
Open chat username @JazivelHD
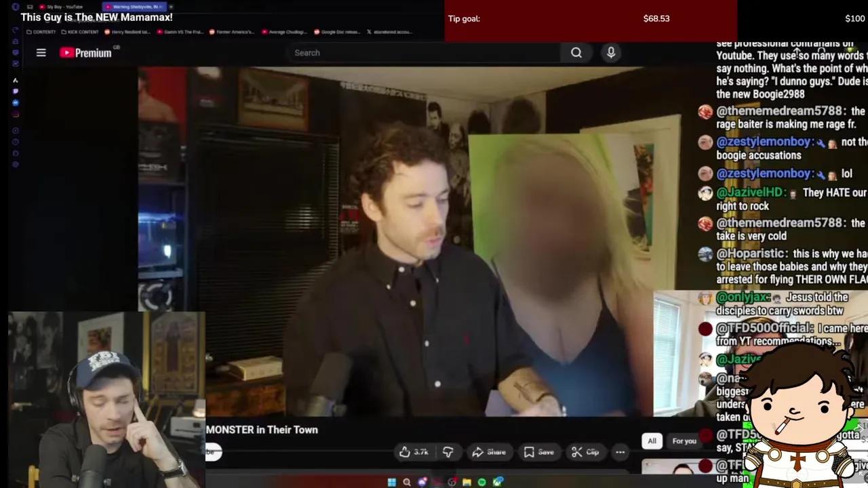click(x=750, y=192)
